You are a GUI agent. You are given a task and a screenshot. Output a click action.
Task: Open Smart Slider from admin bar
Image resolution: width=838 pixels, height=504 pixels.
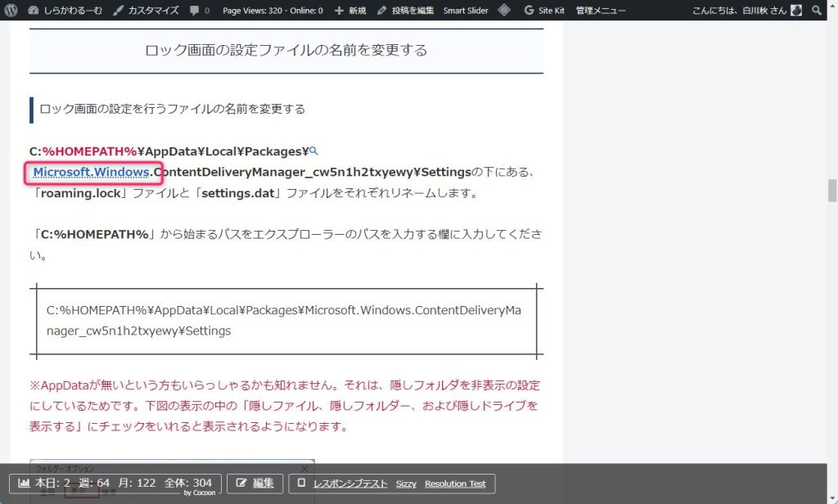click(x=466, y=11)
